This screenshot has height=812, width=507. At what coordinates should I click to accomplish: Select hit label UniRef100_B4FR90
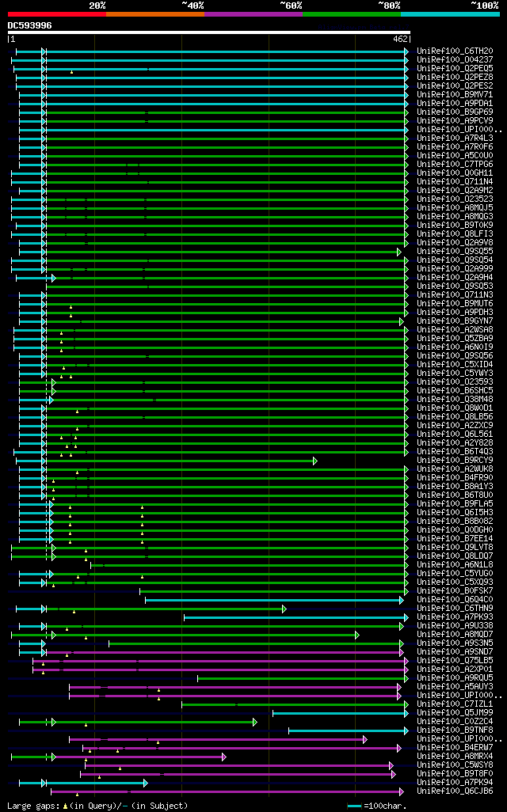click(456, 477)
